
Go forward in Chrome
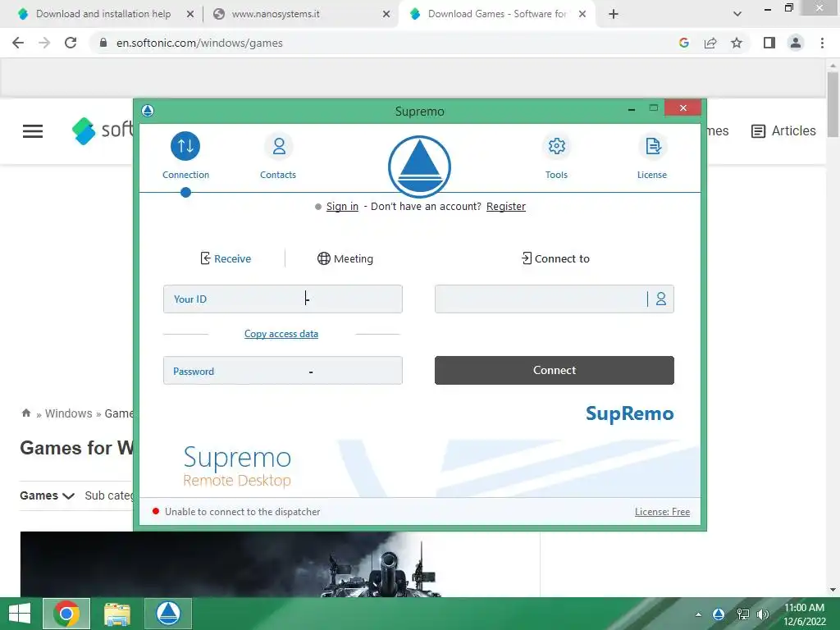click(x=44, y=43)
